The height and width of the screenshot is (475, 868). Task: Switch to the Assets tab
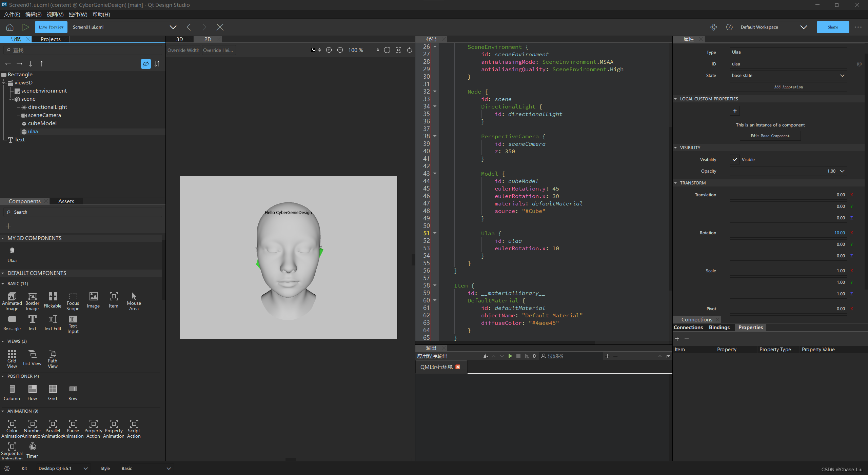(x=66, y=201)
